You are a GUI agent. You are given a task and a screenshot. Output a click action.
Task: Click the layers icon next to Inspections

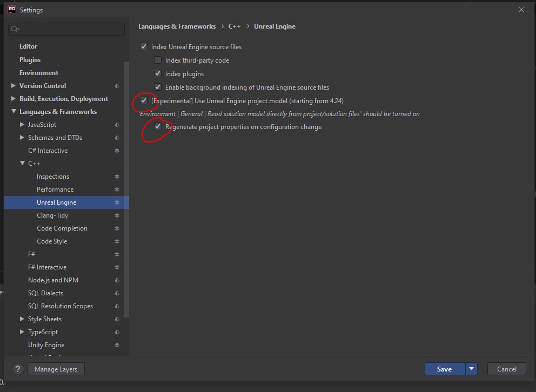pyautogui.click(x=117, y=177)
